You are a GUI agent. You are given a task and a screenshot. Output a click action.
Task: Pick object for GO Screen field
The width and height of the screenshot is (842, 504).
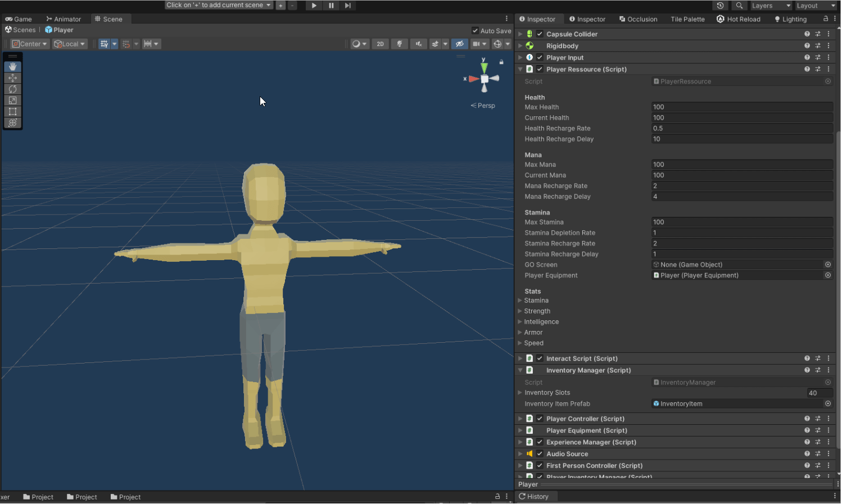pyautogui.click(x=828, y=265)
